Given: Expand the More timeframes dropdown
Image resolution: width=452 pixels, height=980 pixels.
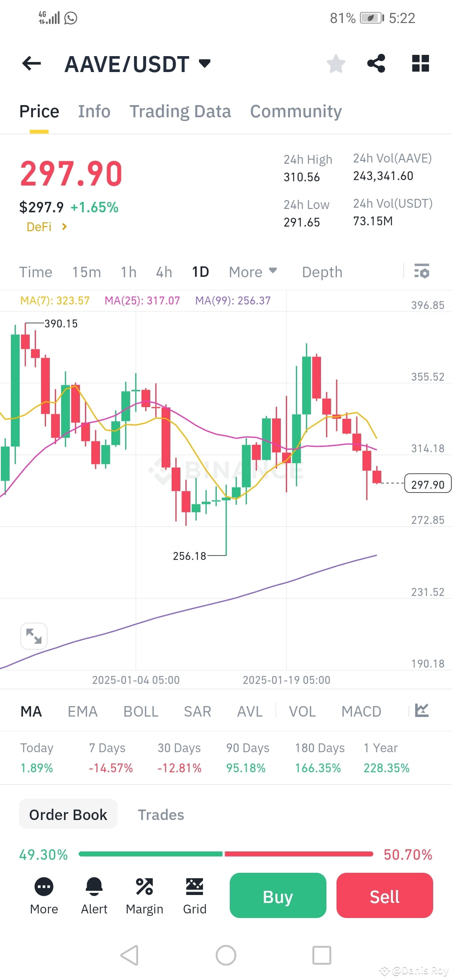Looking at the screenshot, I should pos(252,272).
